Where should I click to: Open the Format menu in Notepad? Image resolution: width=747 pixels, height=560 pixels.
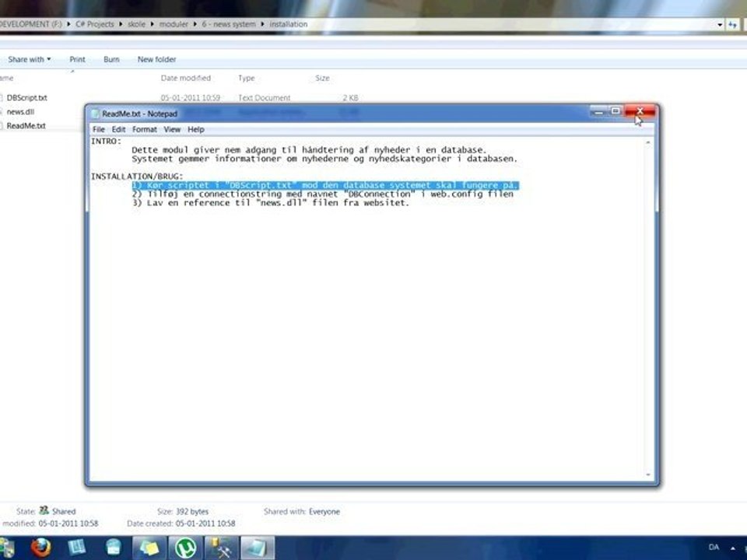[x=145, y=130]
